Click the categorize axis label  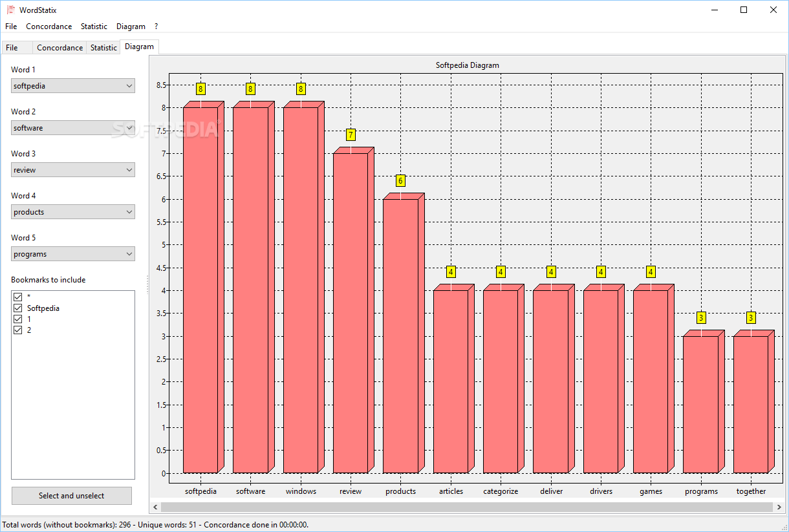[x=501, y=491]
